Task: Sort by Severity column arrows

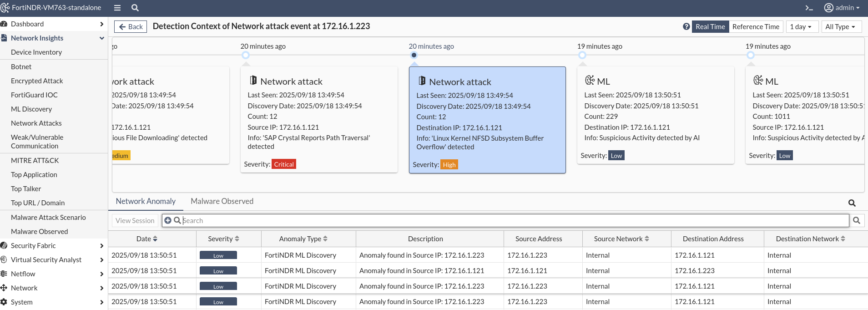Action: pyautogui.click(x=237, y=239)
